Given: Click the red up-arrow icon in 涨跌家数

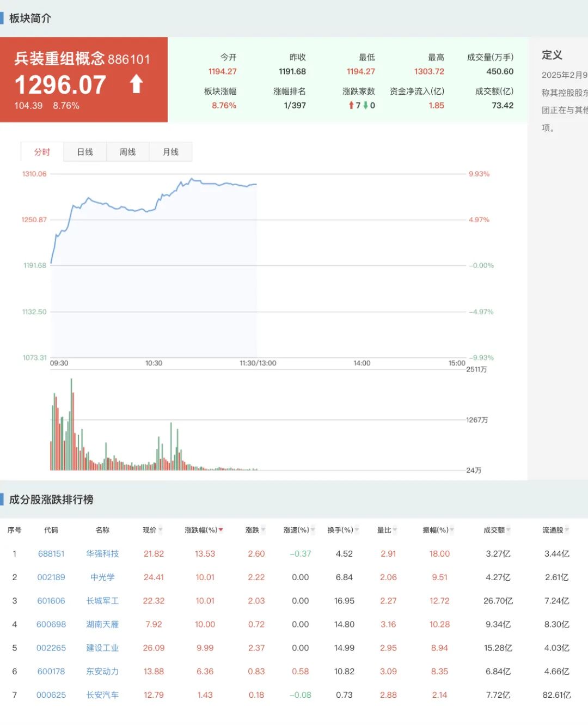Looking at the screenshot, I should pyautogui.click(x=351, y=105).
